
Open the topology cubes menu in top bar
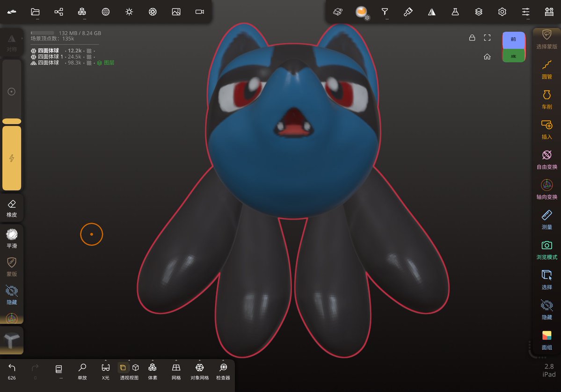pos(82,12)
